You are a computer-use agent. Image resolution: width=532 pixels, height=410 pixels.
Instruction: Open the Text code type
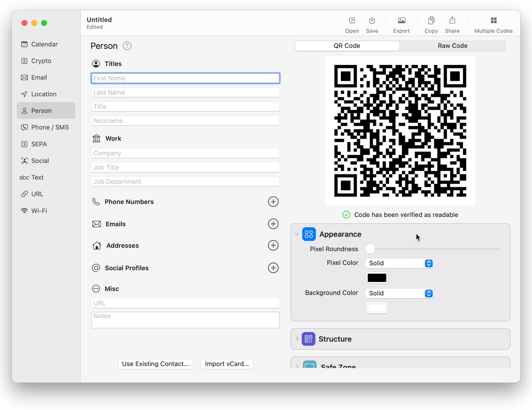coord(46,177)
